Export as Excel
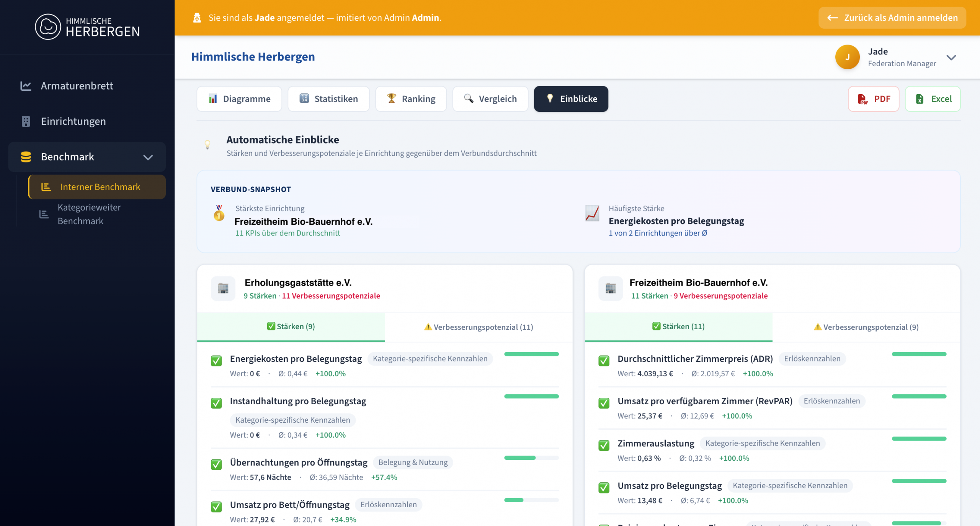 tap(933, 99)
